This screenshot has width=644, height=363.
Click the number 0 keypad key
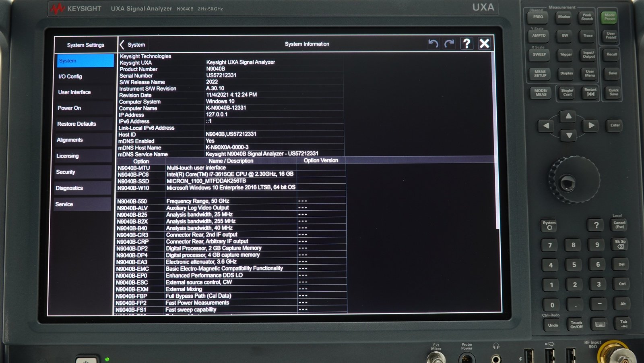click(x=552, y=305)
